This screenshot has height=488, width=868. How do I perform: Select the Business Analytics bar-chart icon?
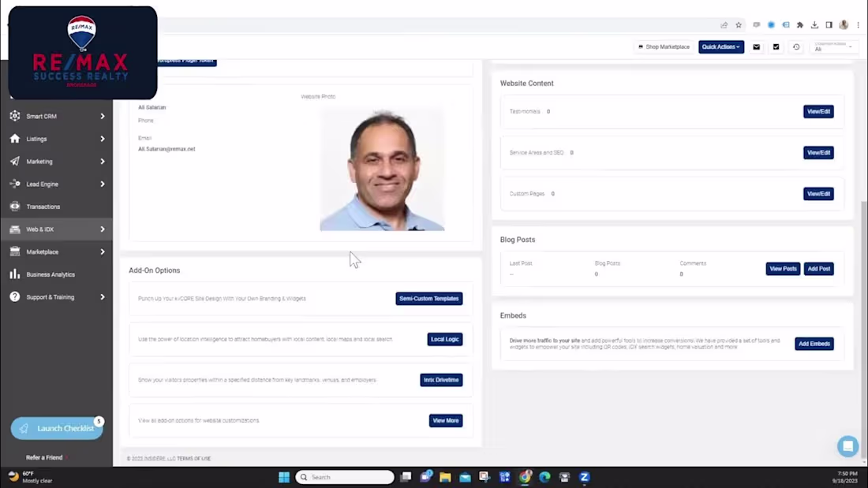14,274
